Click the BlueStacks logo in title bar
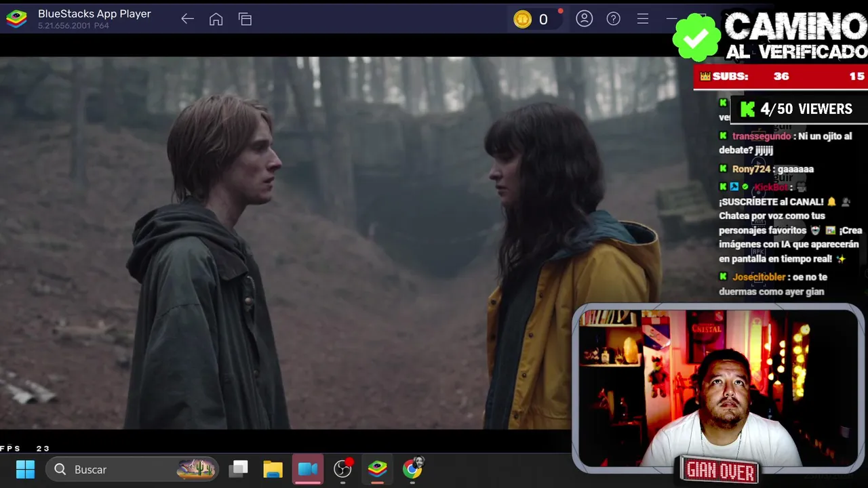The height and width of the screenshot is (488, 868). click(16, 19)
